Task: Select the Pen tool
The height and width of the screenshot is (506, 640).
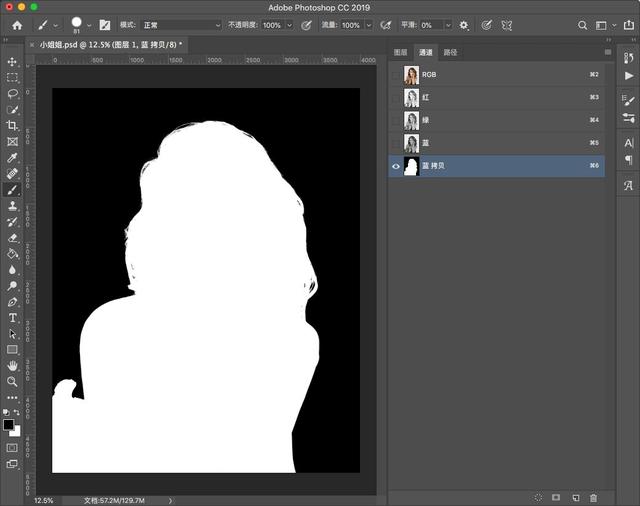Action: [x=12, y=302]
